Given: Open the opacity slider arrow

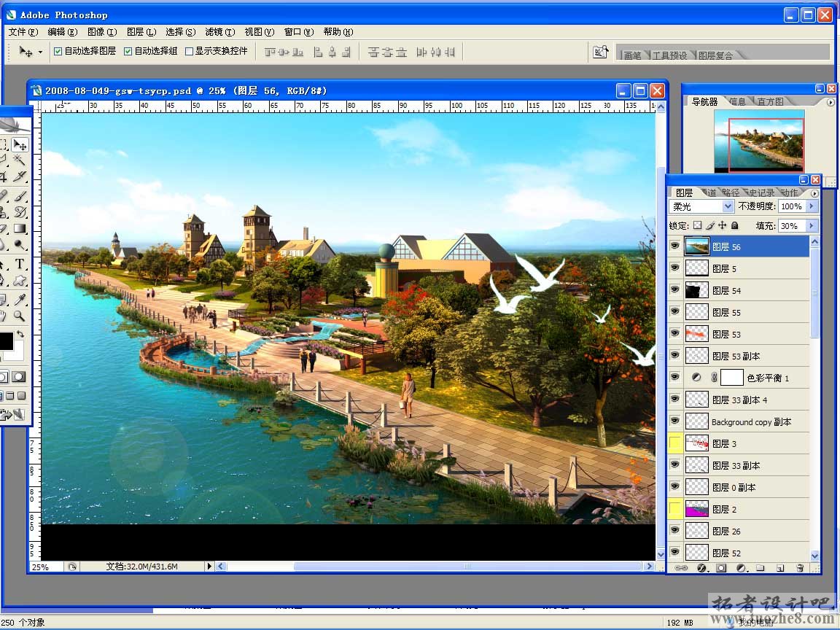Looking at the screenshot, I should [812, 206].
